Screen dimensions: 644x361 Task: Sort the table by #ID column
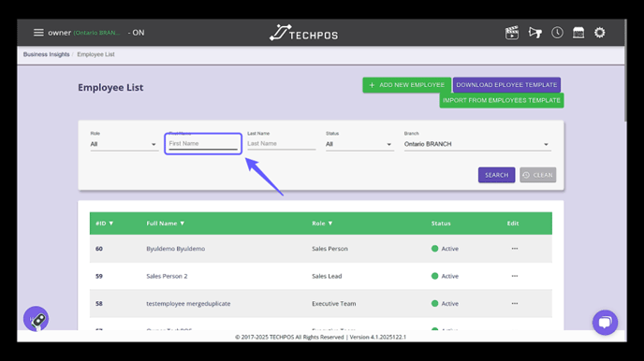pyautogui.click(x=104, y=224)
